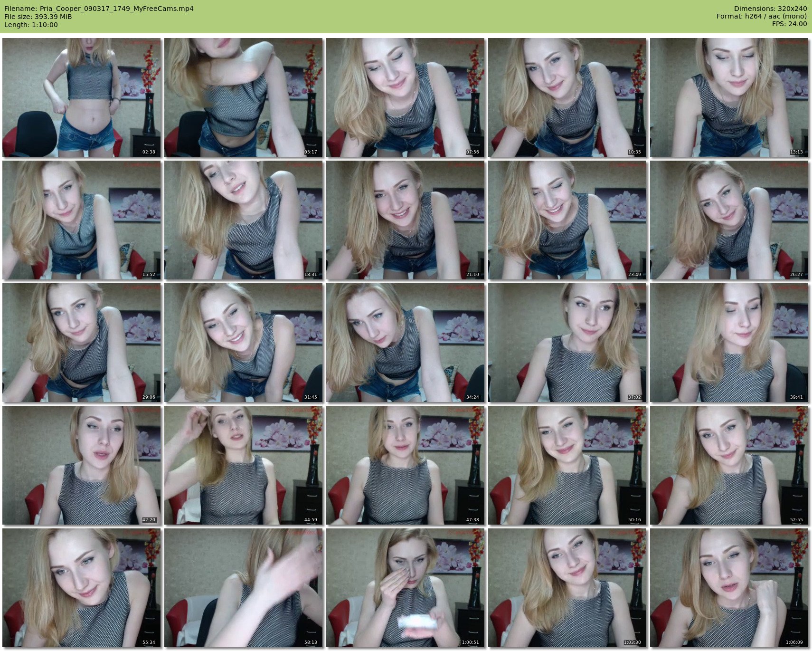Select the 39:41 thumbnail

[x=729, y=343]
